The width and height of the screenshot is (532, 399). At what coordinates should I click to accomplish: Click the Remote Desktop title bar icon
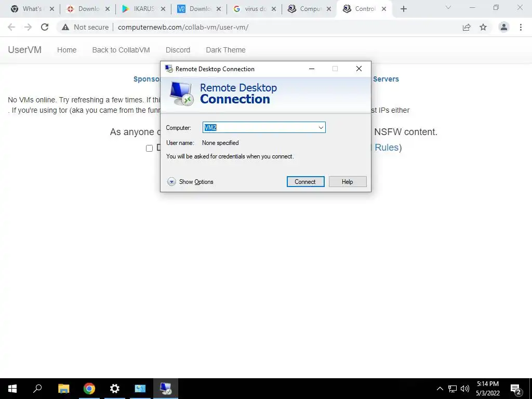pos(169,69)
